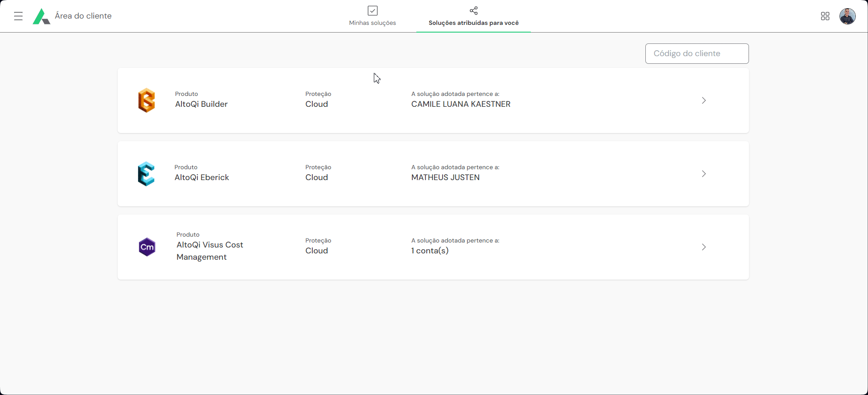Select owner name CAMILE LUANA KAESTNER

tap(461, 104)
